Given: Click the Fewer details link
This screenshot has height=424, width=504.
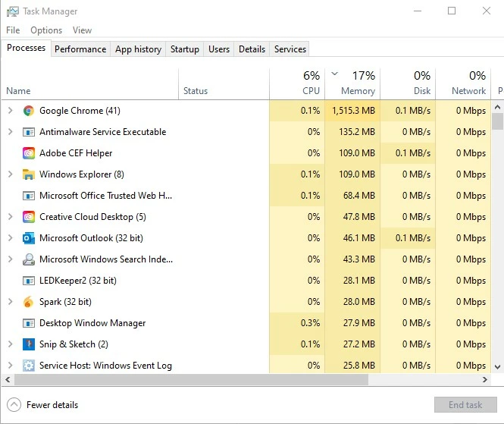Looking at the screenshot, I should point(52,405).
